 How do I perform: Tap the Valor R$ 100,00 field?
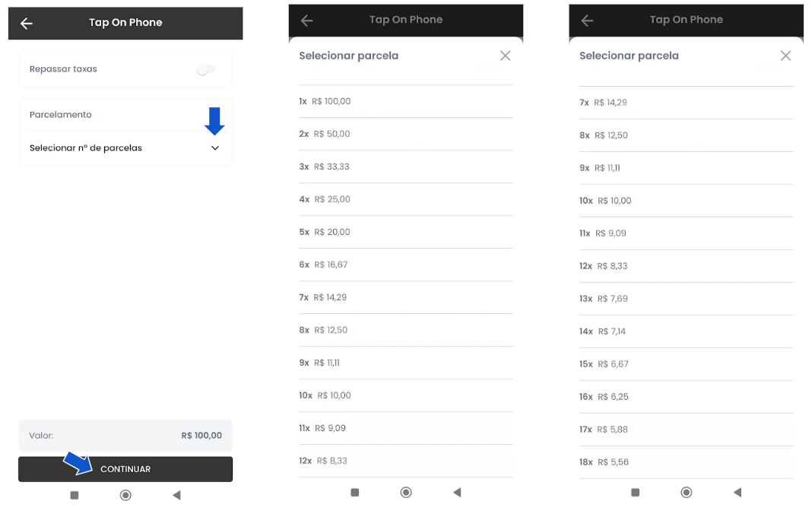[x=125, y=435]
